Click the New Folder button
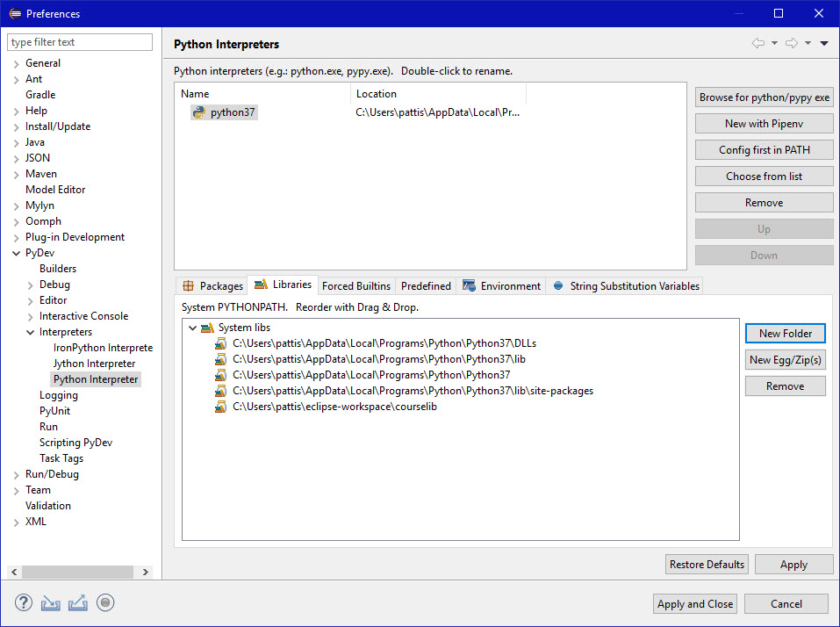The height and width of the screenshot is (627, 840). 785,334
